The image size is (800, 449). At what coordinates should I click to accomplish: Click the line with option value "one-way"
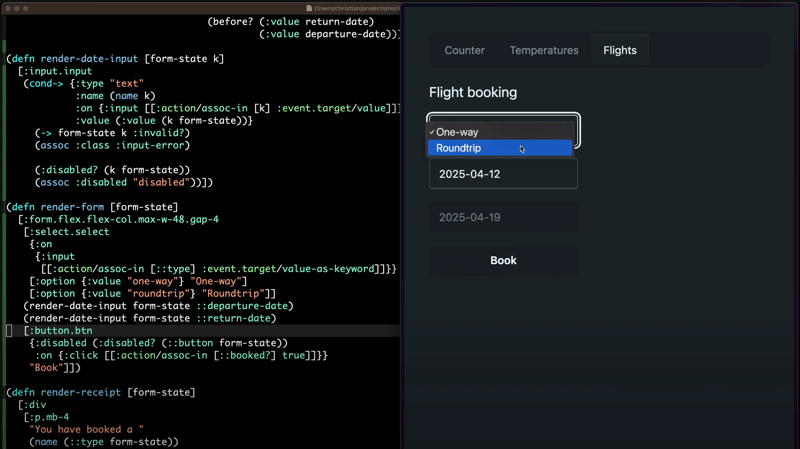coord(138,281)
